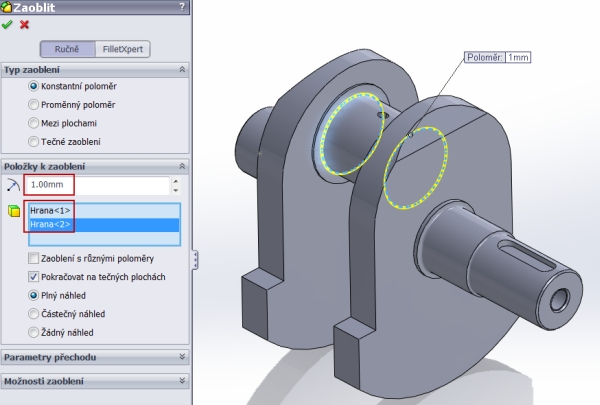The height and width of the screenshot is (405, 600).
Task: Click the radius arc icon
Action: (13, 185)
